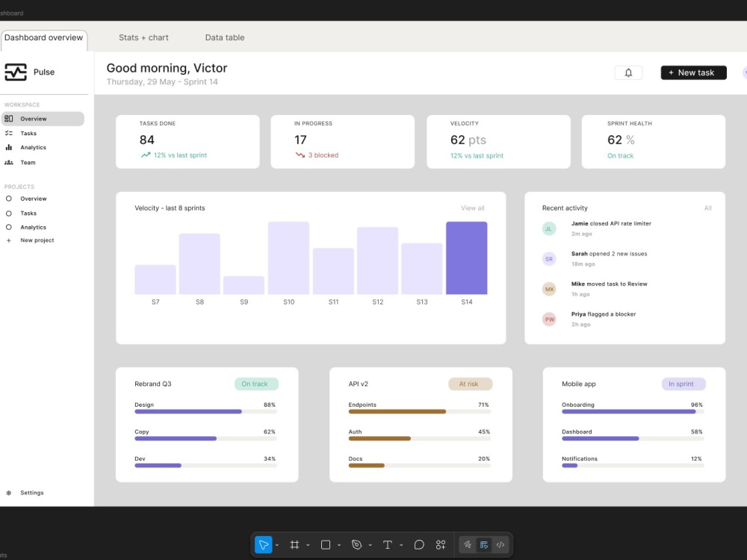Click View all on velocity chart
This screenshot has height=560, width=747.
point(472,208)
